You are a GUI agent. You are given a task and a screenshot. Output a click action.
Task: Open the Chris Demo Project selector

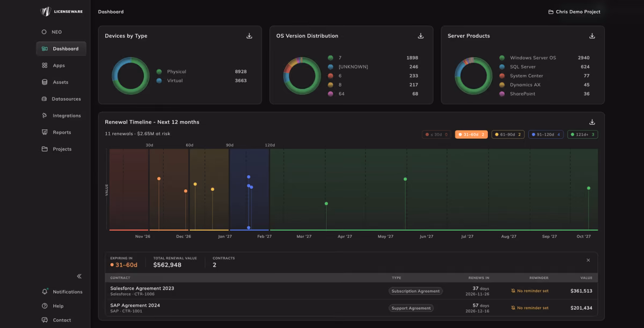pos(574,12)
